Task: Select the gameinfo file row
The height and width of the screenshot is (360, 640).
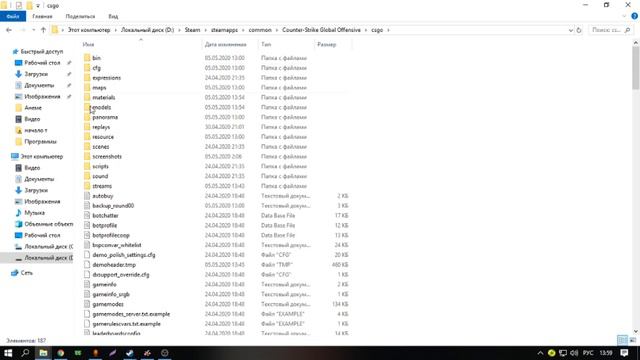Action: coord(216,284)
